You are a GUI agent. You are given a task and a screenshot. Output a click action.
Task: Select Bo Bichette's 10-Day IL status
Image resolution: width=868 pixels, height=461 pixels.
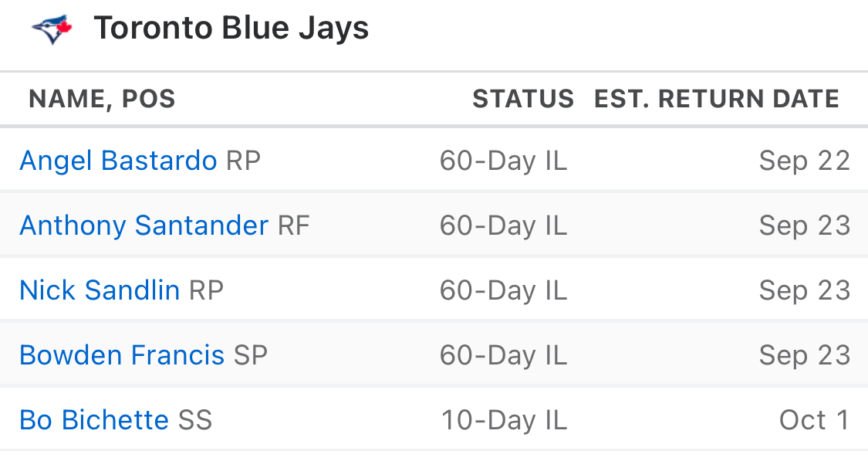[x=504, y=420]
